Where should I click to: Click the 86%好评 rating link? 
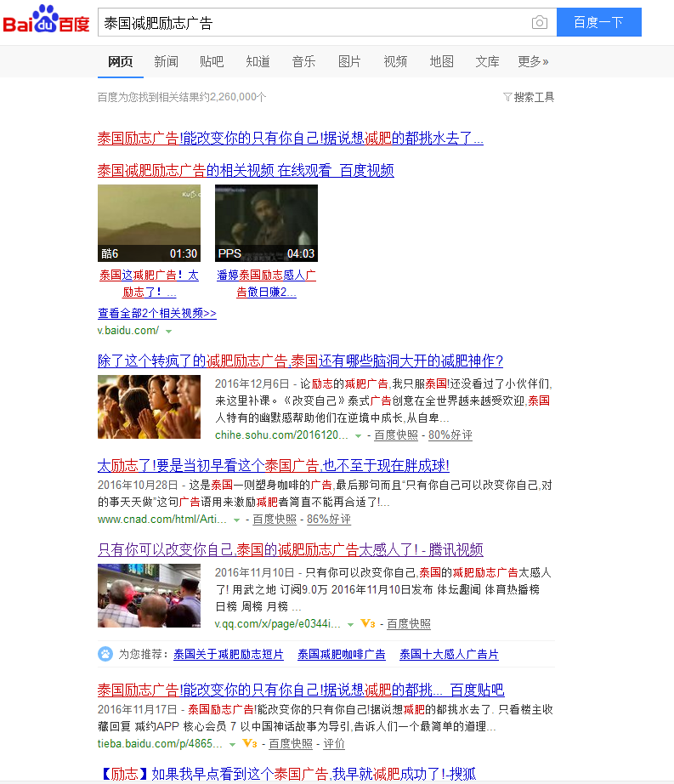pos(329,519)
